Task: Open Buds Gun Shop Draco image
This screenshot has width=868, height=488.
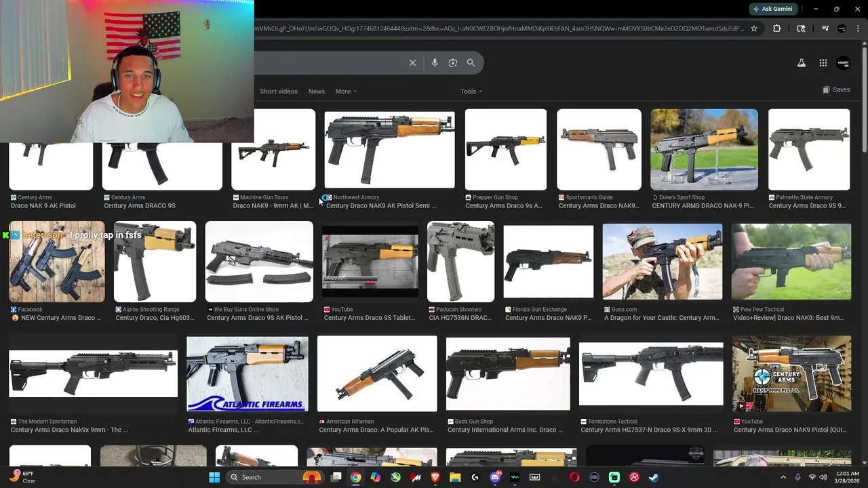Action: pos(508,374)
